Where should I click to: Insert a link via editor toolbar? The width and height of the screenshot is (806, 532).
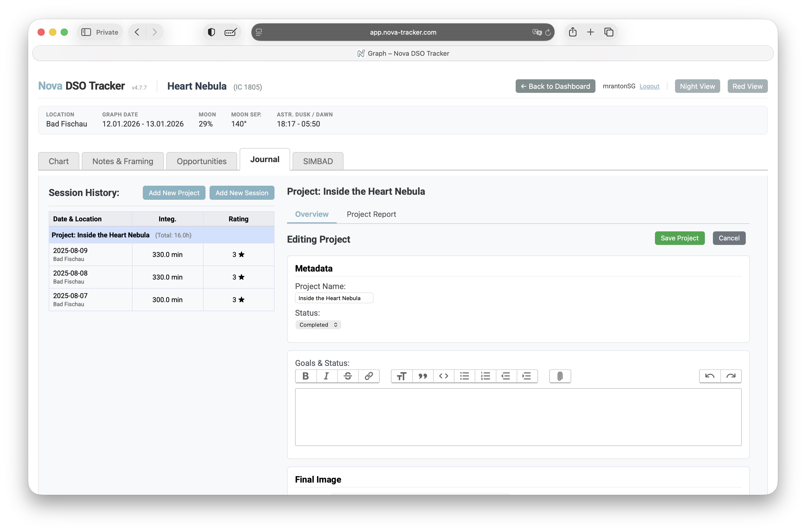(368, 376)
